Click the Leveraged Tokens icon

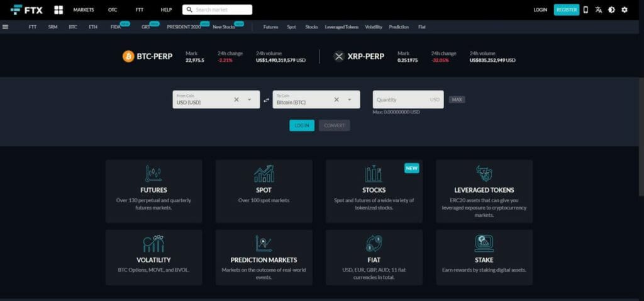(x=484, y=174)
